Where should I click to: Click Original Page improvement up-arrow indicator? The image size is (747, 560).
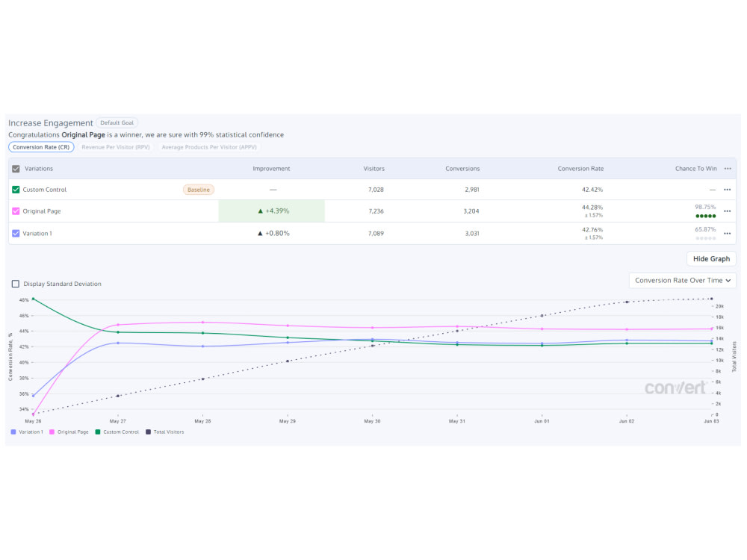click(x=260, y=211)
